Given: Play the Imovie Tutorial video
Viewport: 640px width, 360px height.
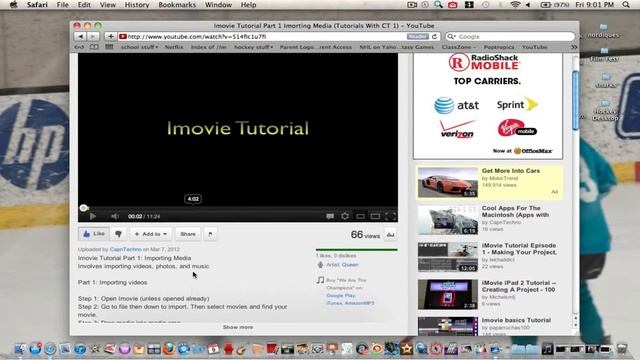Looking at the screenshot, I should click(93, 216).
